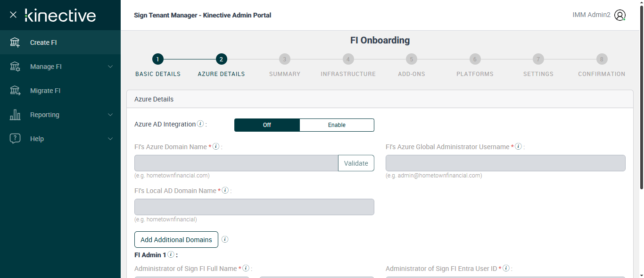Open the IMM Admin2 profile avatar
The width and height of the screenshot is (644, 278).
pos(620,15)
